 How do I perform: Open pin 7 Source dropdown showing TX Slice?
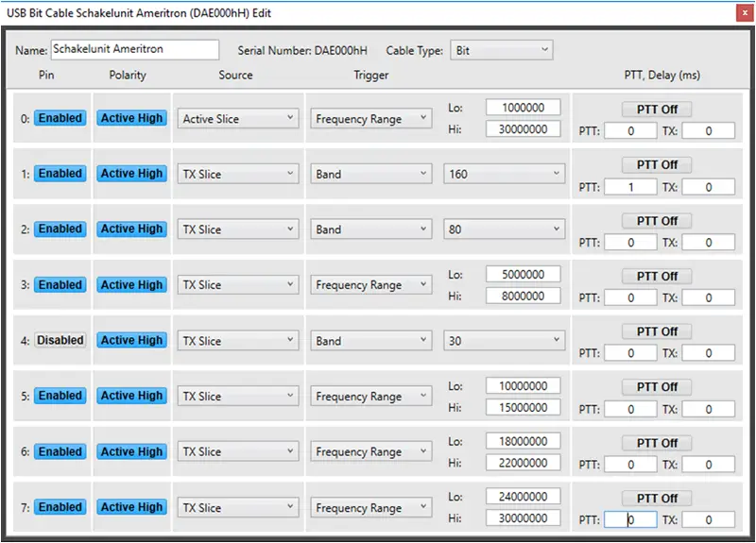pos(238,507)
